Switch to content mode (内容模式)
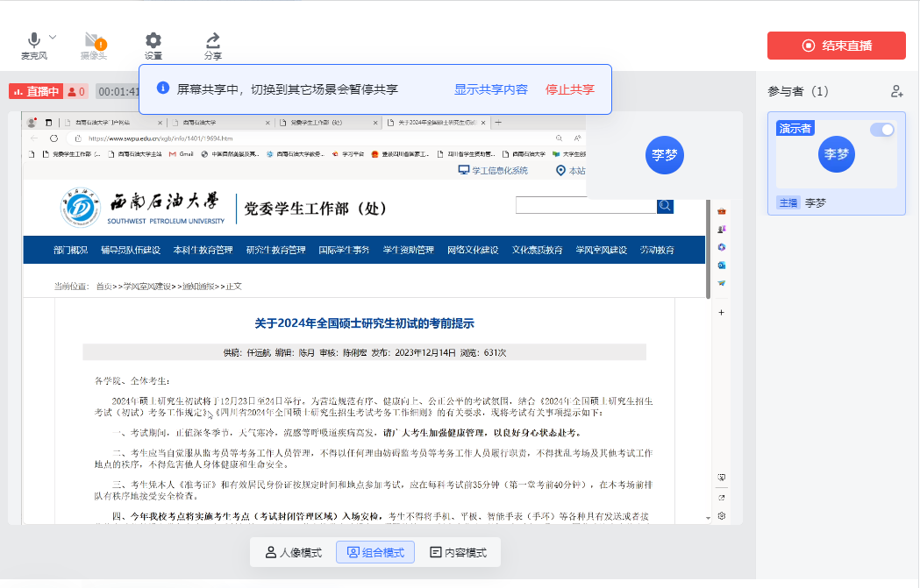 (x=458, y=553)
